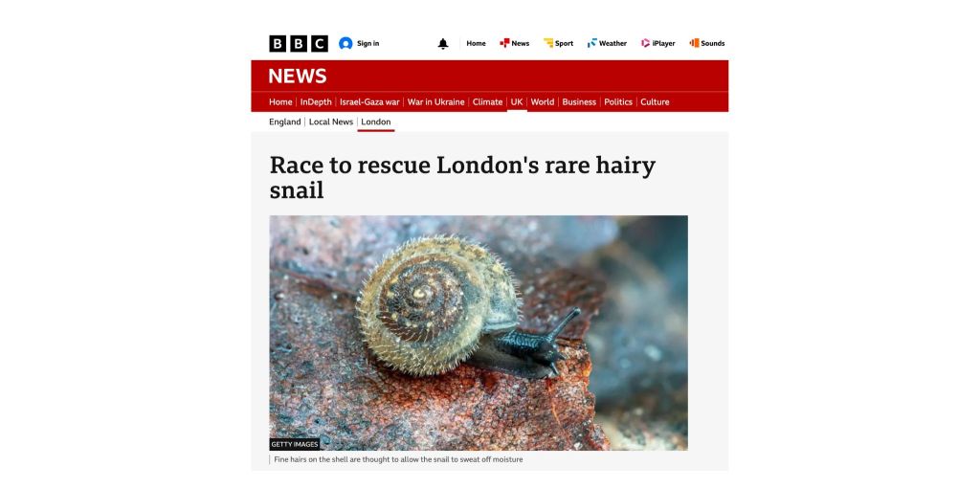Click the Weather icon

click(x=591, y=43)
